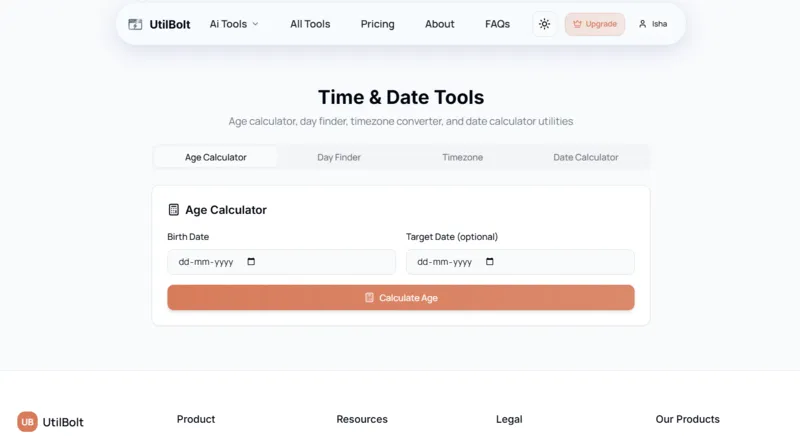Click the UB footer logo icon
800x437 pixels.
pos(28,422)
